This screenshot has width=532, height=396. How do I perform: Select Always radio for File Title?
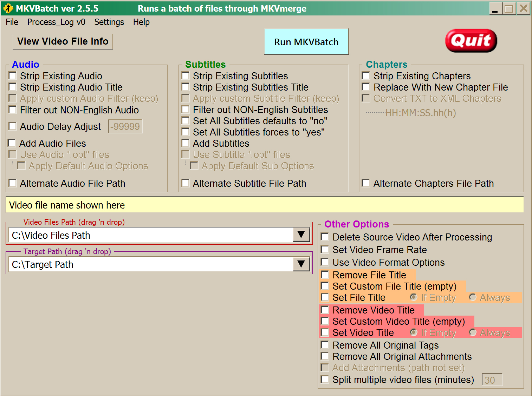tap(473, 297)
